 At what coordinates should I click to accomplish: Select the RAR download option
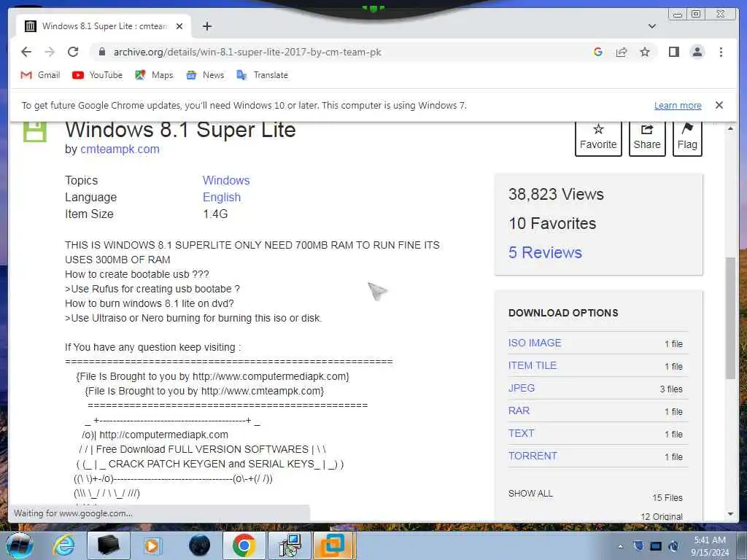coord(519,411)
